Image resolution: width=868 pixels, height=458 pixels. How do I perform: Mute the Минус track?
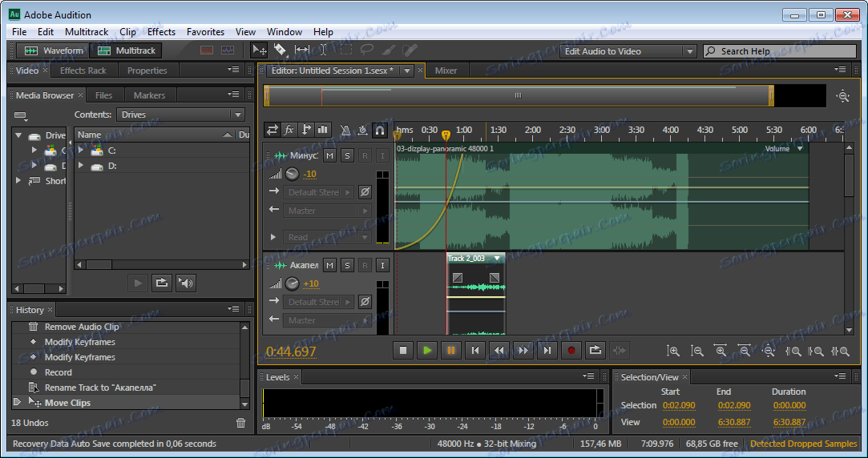point(329,155)
